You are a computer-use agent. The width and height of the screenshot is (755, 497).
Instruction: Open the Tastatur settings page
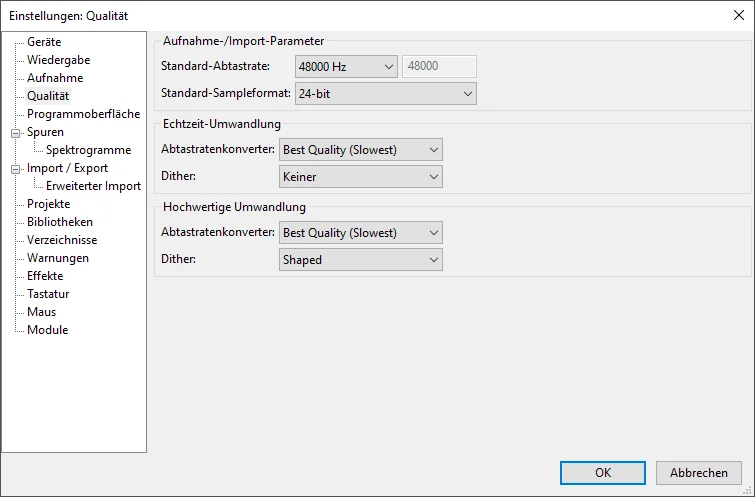coord(48,294)
